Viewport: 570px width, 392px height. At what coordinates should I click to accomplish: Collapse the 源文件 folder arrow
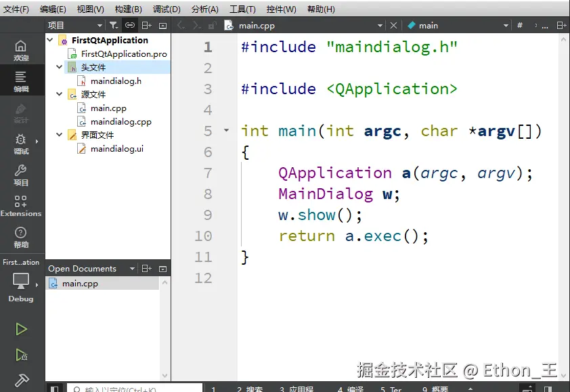click(60, 94)
